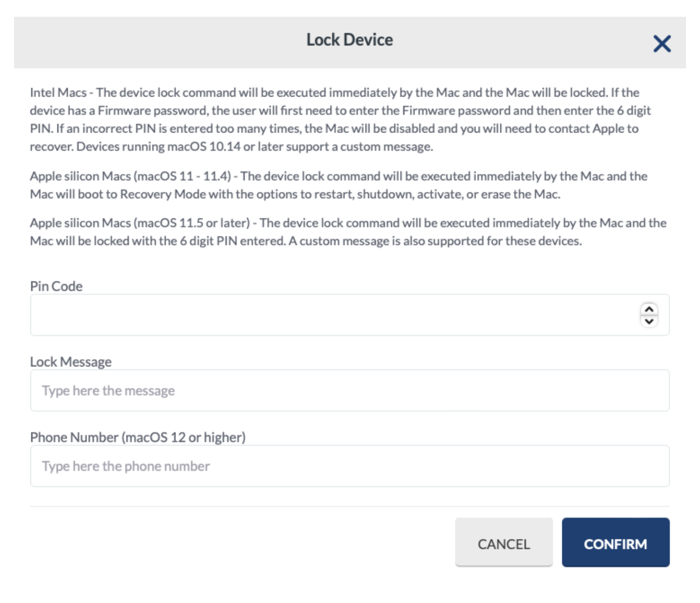Click the Phone Number (macOS 12 or higher) label
The height and width of the screenshot is (603, 700).
[x=138, y=437]
